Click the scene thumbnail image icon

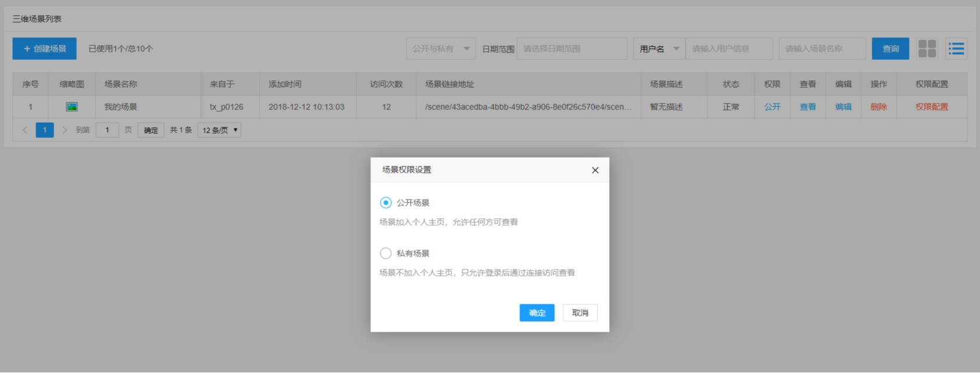(72, 107)
